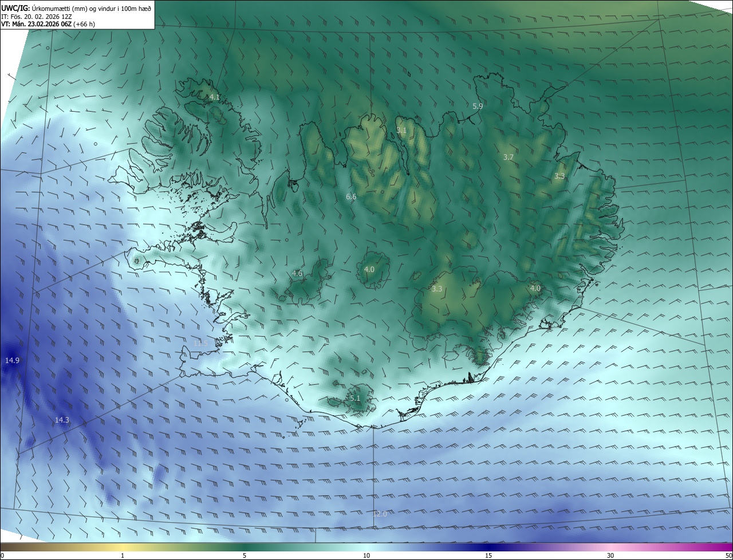The height and width of the screenshot is (560, 733).
Task: Click the 6.6 value label on the map
Action: coord(351,197)
